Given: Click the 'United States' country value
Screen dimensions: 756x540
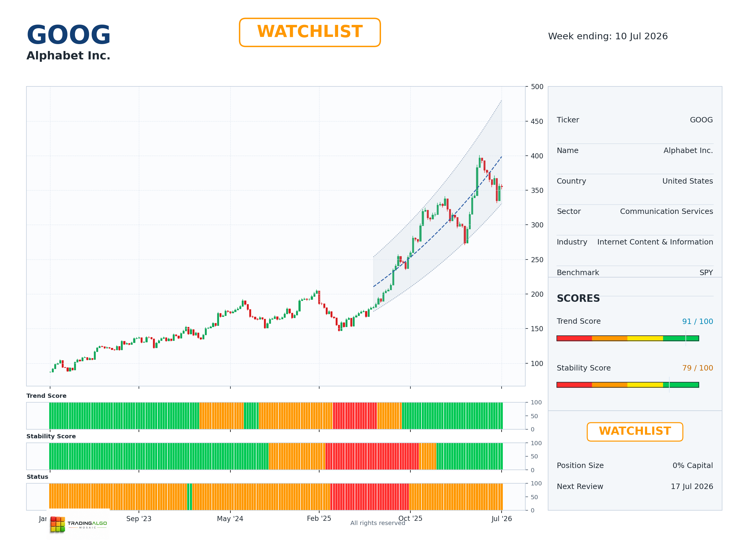Looking at the screenshot, I should pyautogui.click(x=688, y=181).
